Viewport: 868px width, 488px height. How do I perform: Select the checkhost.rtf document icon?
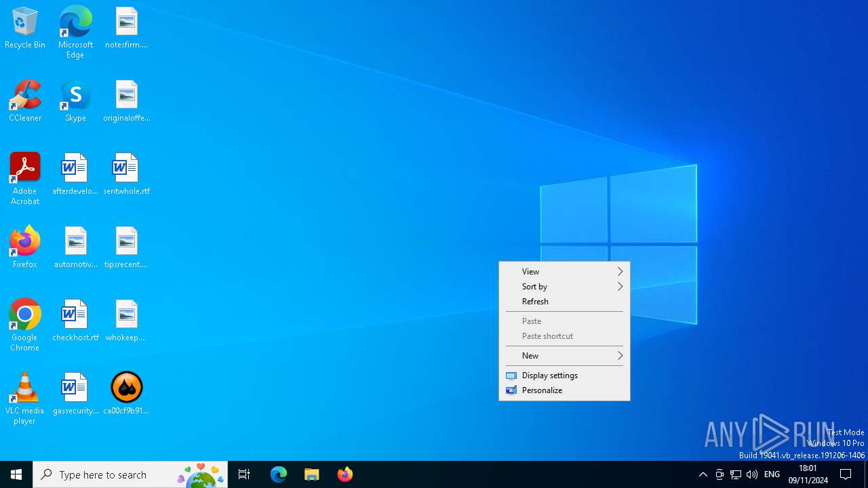click(x=75, y=321)
